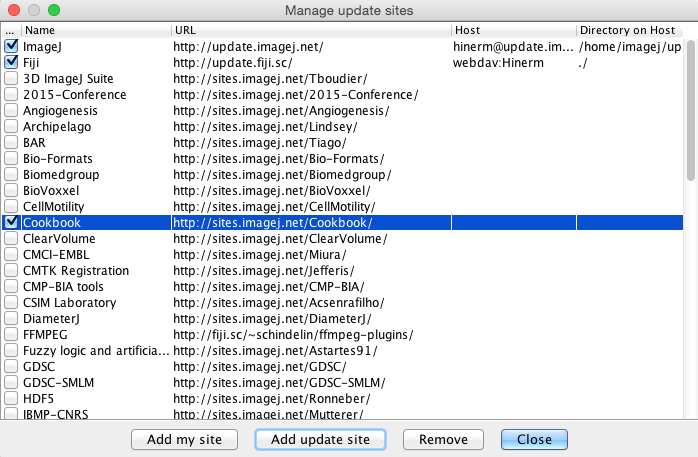
Task: Enable the GDSC-SMLM checkbox
Action: click(x=11, y=383)
